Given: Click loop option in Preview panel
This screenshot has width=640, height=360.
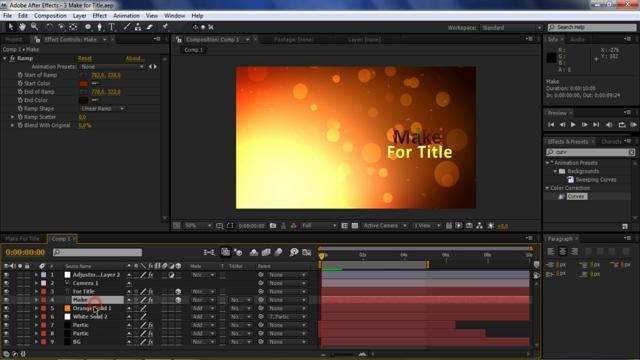Looking at the screenshot, I should [x=622, y=125].
